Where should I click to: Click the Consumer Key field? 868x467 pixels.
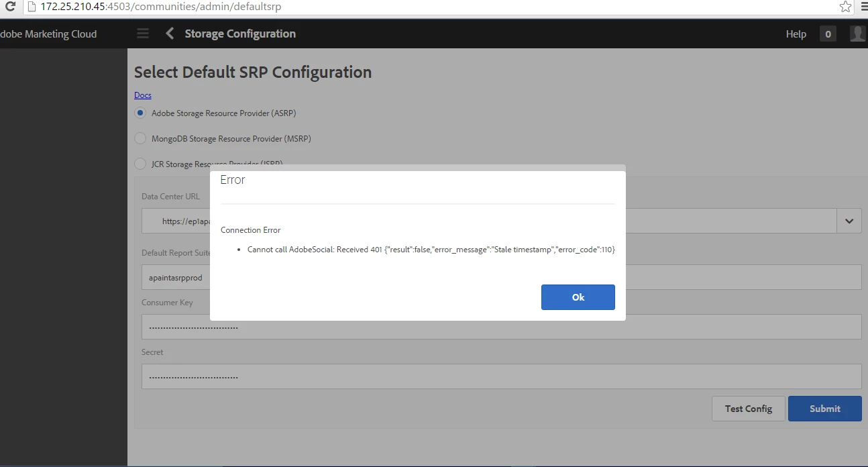[x=501, y=327]
